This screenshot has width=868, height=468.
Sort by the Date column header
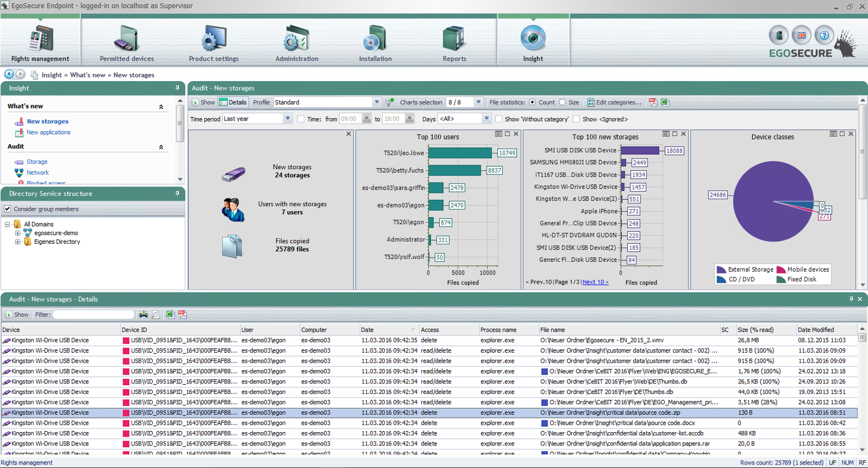[389, 330]
